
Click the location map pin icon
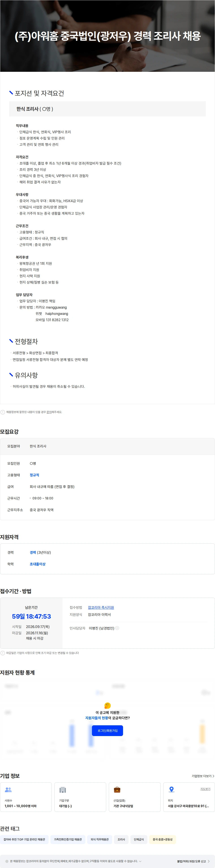[x=172, y=789]
